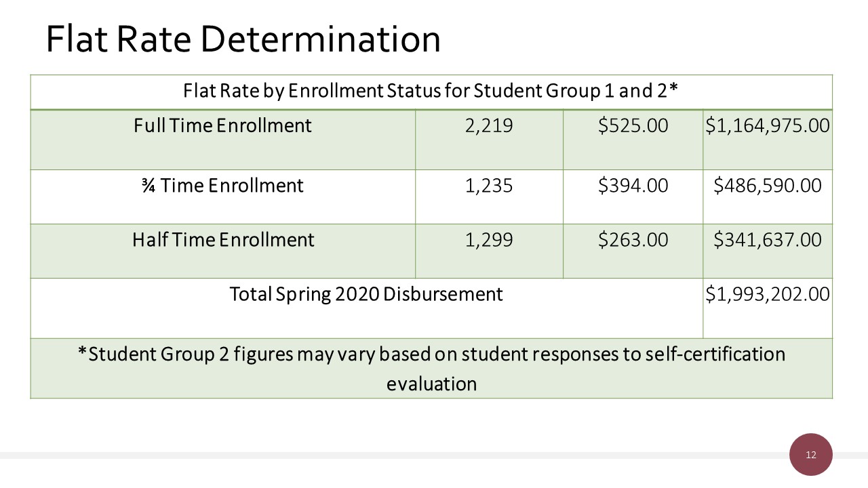Select the $394.00 rate cell
Viewport: 868px width, 488px height.
pyautogui.click(x=633, y=186)
